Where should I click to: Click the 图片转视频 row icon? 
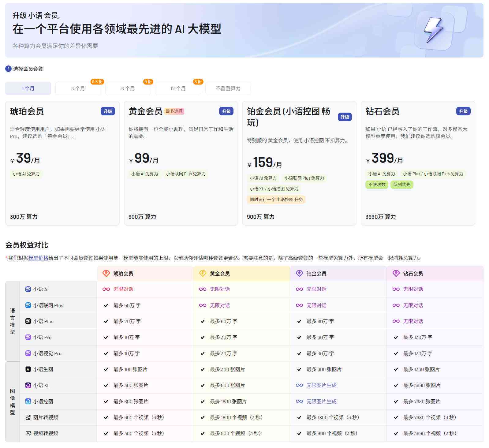click(x=28, y=417)
